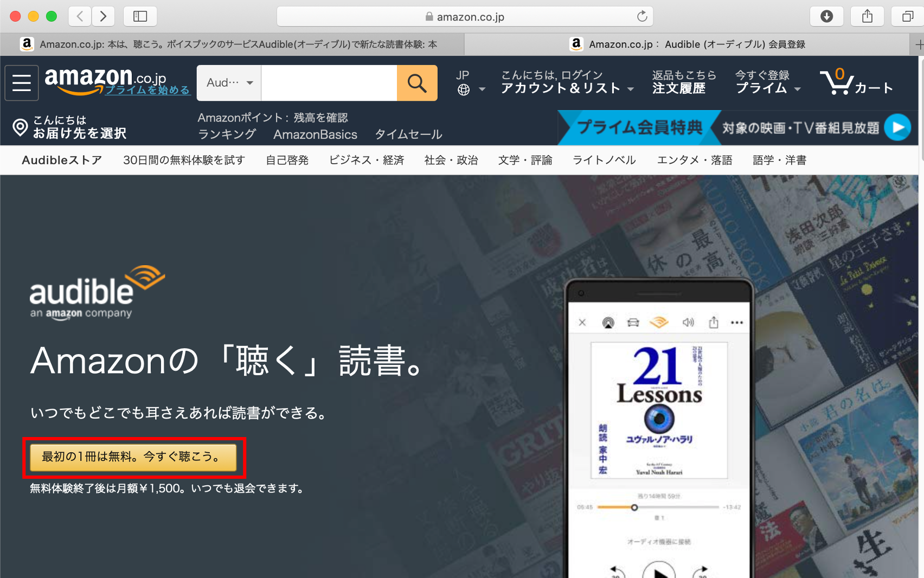The height and width of the screenshot is (578, 924).
Task: Click the page vertical scrollbar
Action: coord(921,108)
